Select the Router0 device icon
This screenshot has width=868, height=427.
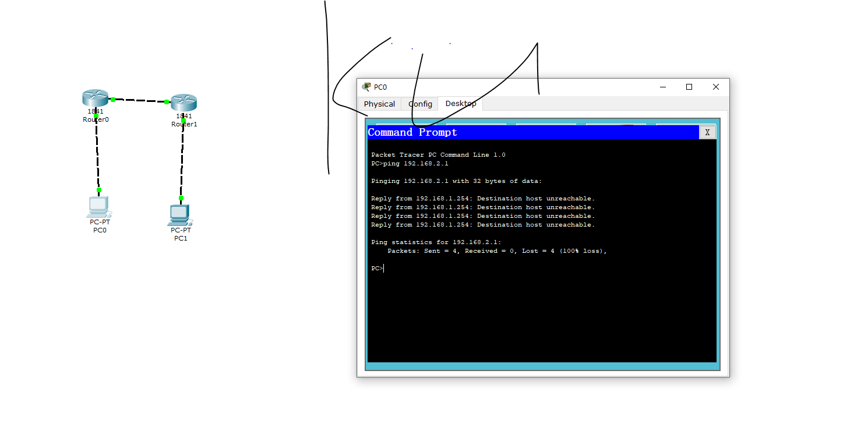point(96,98)
